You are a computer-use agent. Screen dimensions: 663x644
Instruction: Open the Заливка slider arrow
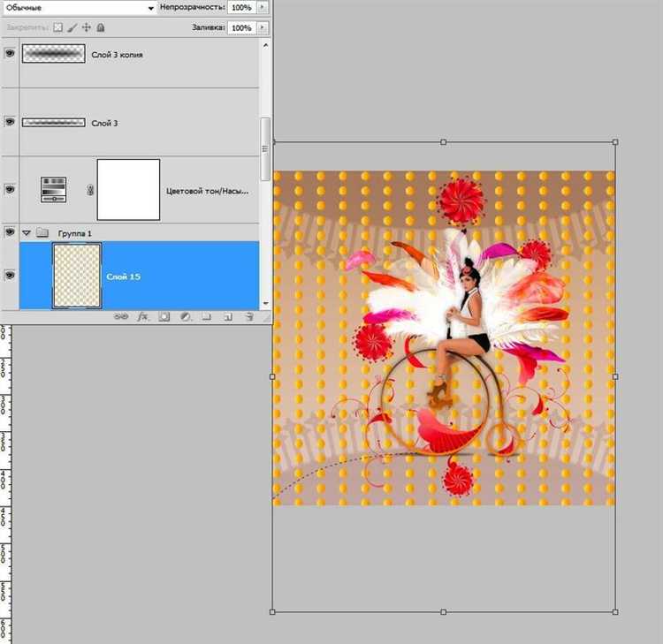point(263,27)
